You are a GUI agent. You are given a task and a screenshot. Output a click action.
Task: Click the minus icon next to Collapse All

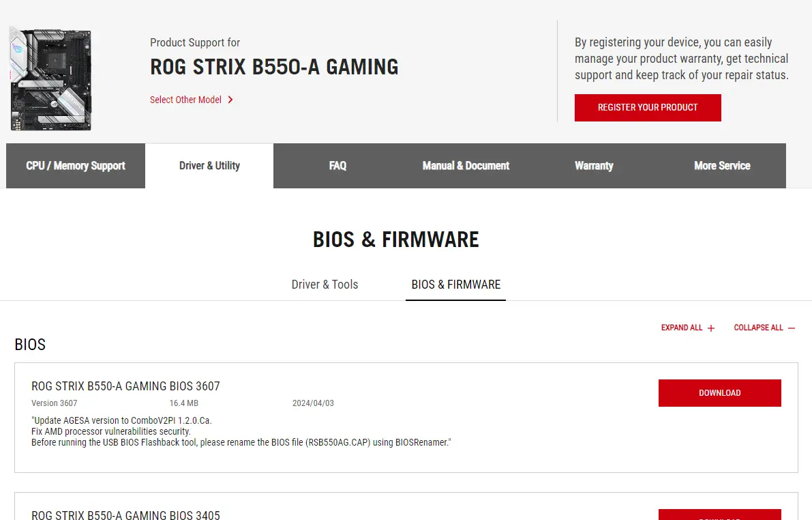pyautogui.click(x=792, y=328)
